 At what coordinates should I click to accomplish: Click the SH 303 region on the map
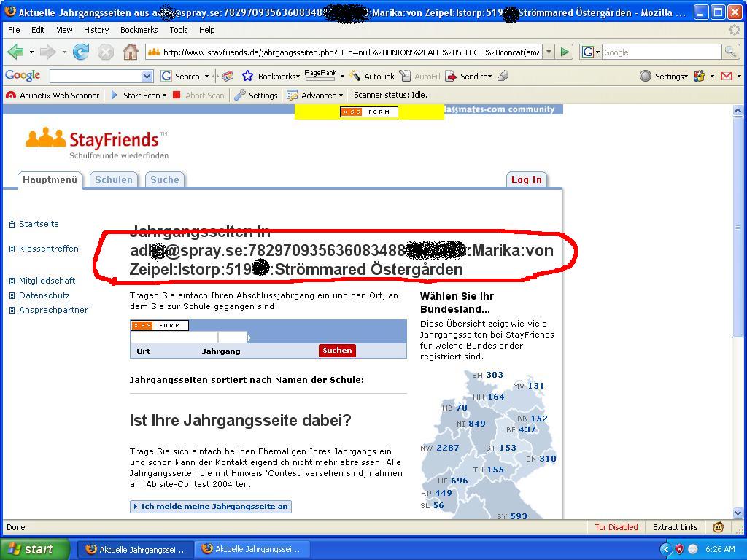487,375
